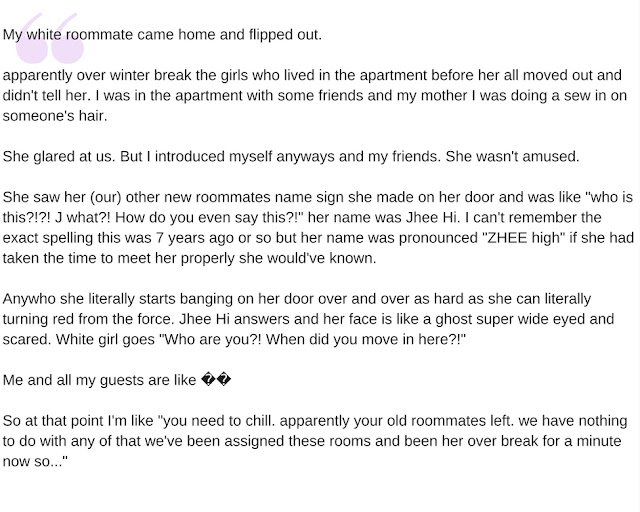
Task: Click the name 'Jhee Hi' in the fourth paragraph
Action: (432, 218)
